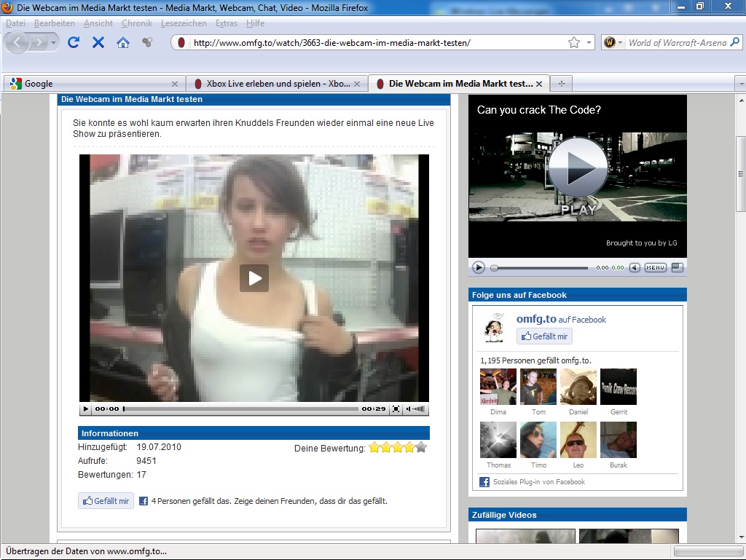Stop page loading with the X icon
The width and height of the screenshot is (746, 560).
98,42
